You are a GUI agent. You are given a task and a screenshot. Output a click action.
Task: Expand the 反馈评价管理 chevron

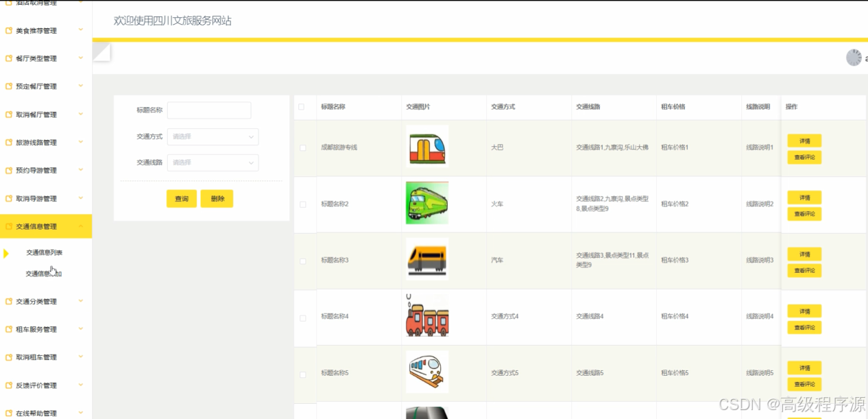(x=81, y=385)
